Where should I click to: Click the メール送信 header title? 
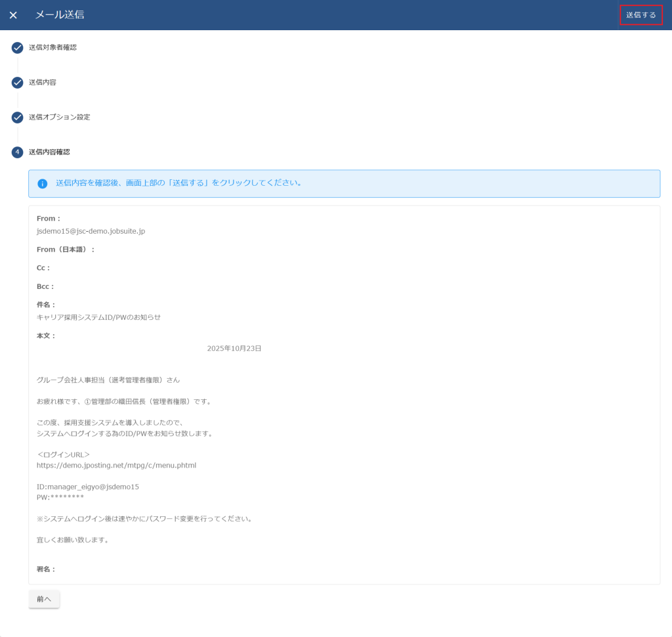[x=60, y=15]
